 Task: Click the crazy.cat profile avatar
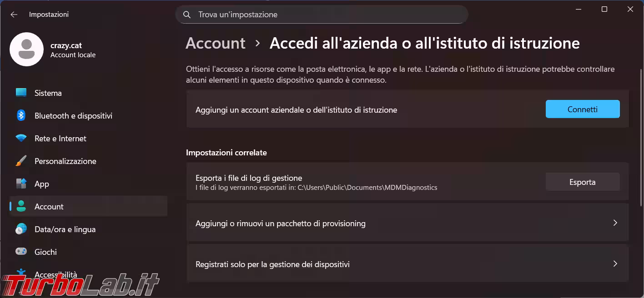click(26, 49)
